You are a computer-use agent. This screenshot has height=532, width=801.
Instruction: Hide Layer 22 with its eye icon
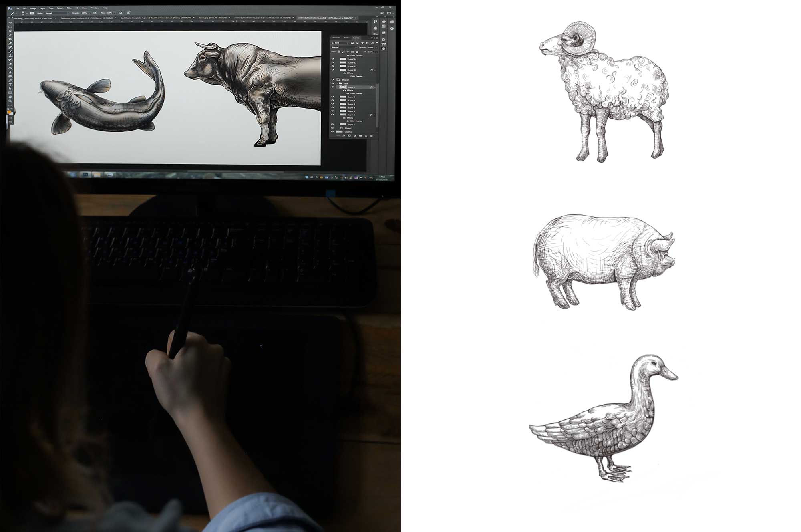coord(332,131)
